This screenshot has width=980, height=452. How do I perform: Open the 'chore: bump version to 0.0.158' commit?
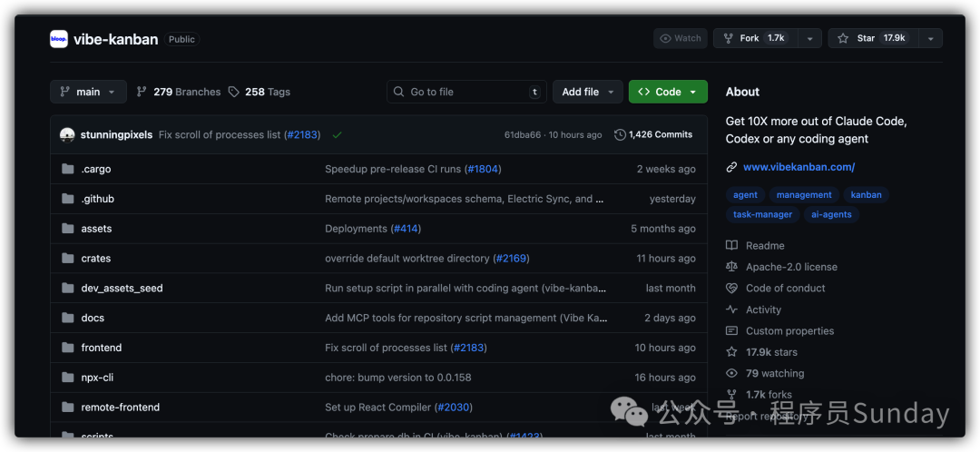398,378
